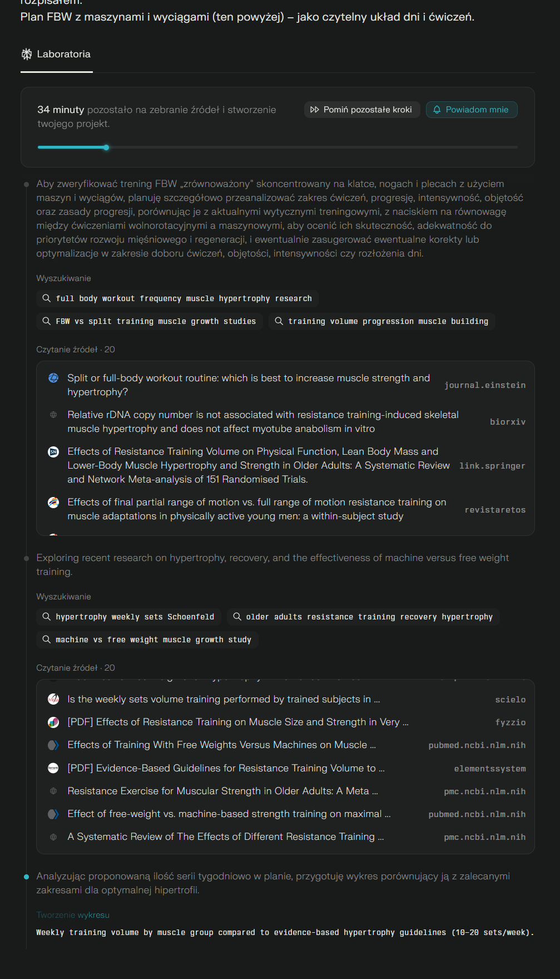Open "Evidence-Based Guidelines for Resistance Training Volume" PDF
This screenshot has width=560, height=979.
tap(226, 768)
